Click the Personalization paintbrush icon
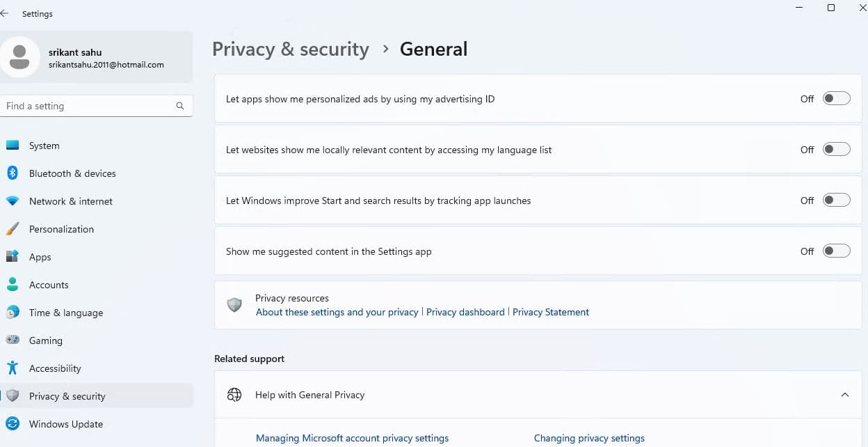This screenshot has height=447, width=868. pyautogui.click(x=13, y=229)
